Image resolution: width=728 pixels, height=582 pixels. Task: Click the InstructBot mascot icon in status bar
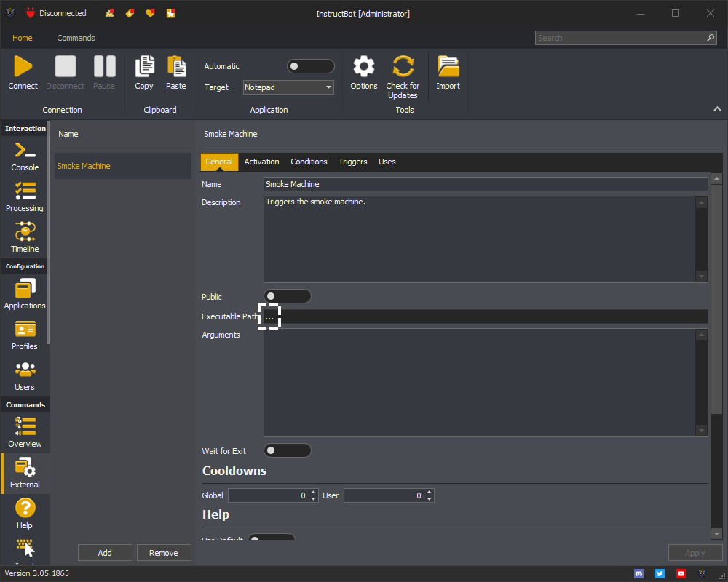[702, 574]
